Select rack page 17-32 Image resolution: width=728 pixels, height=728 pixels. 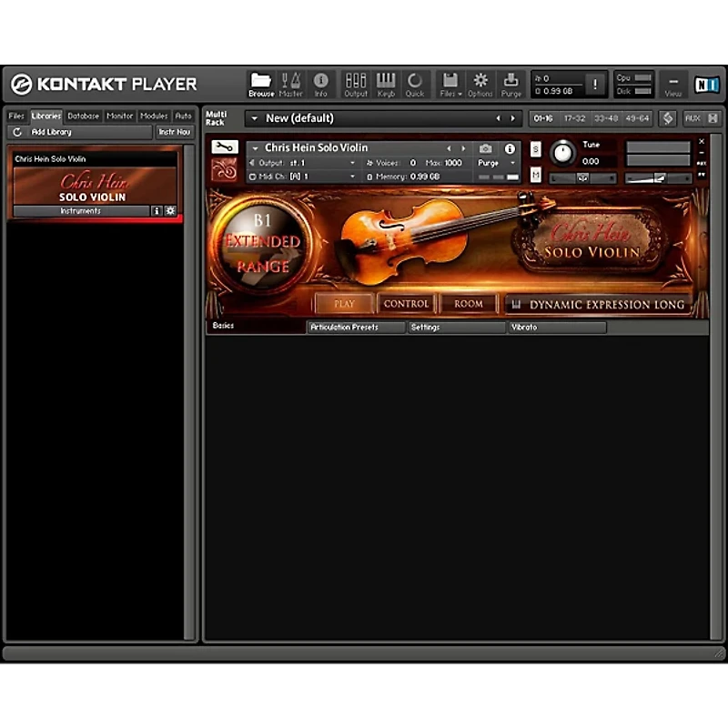(x=575, y=119)
